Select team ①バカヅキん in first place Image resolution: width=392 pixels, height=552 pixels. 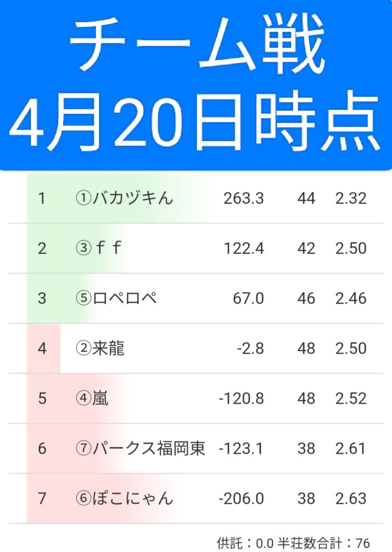click(124, 198)
